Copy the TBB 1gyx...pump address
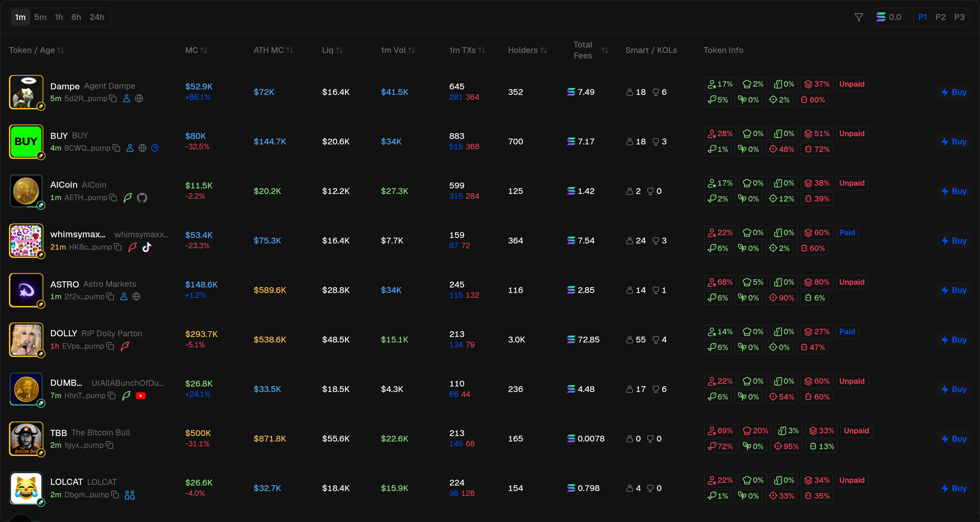This screenshot has width=980, height=522. tap(109, 445)
